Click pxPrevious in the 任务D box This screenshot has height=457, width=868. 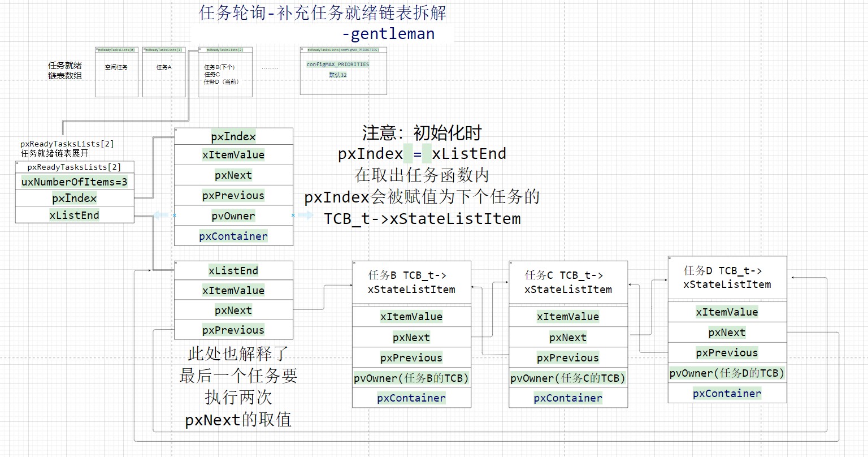pyautogui.click(x=727, y=353)
